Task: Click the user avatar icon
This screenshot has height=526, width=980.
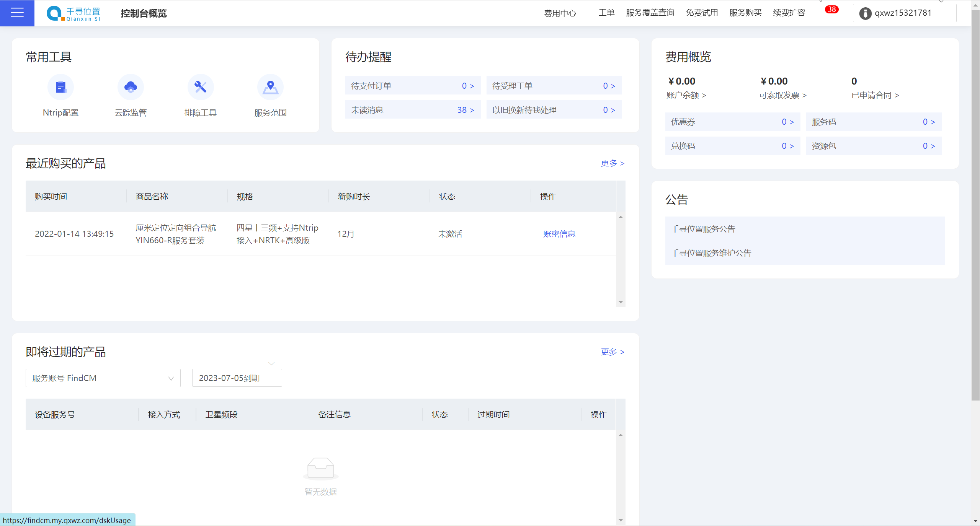Action: pyautogui.click(x=865, y=13)
